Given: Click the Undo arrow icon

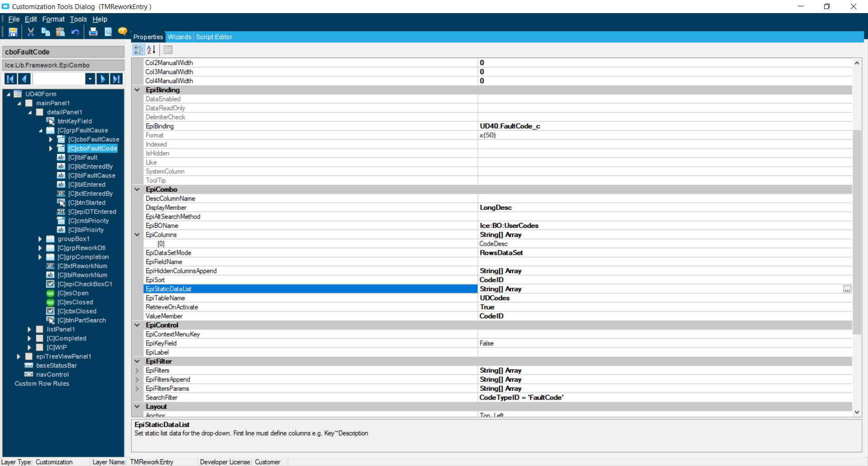Looking at the screenshot, I should pos(75,32).
